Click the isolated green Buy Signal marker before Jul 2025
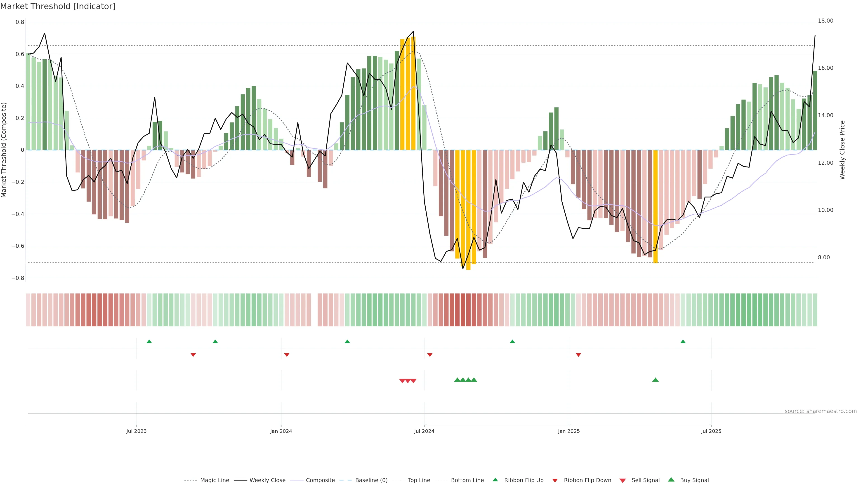868x488 pixels. (x=655, y=380)
